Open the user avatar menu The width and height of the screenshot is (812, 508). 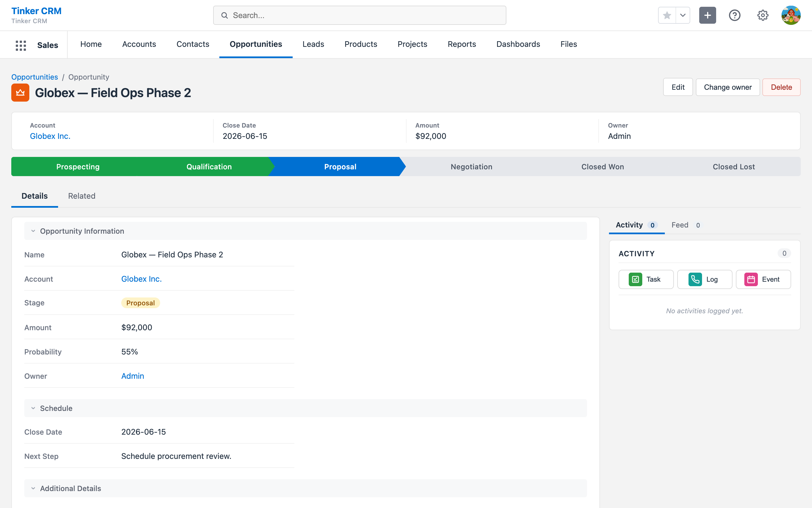pyautogui.click(x=791, y=15)
